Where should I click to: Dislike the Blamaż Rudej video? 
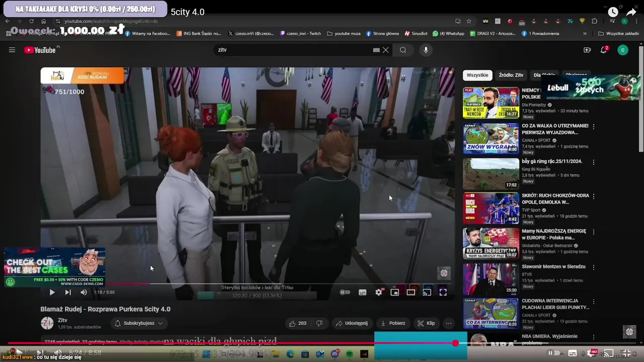tap(319, 323)
